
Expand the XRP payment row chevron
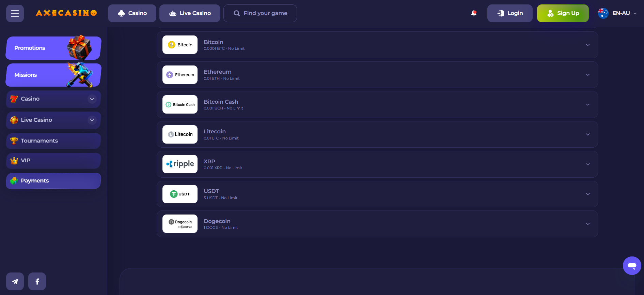point(588,164)
